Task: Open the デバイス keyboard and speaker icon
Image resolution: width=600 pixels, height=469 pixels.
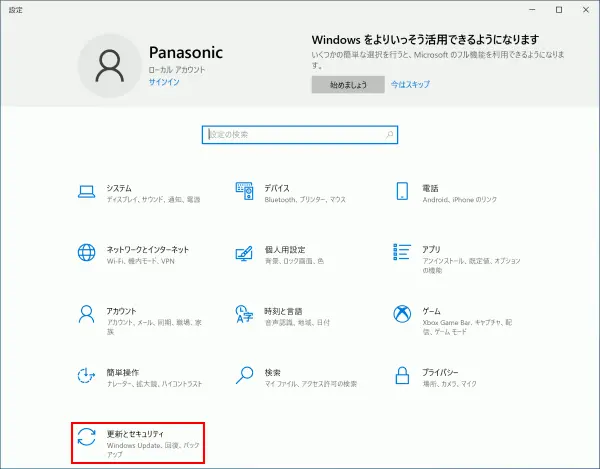Action: (245, 191)
